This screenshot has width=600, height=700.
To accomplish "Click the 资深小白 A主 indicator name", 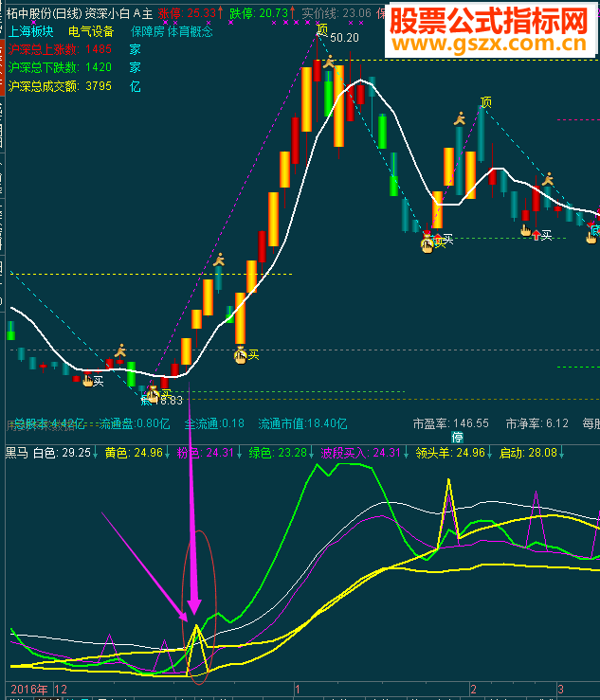I will coord(118,14).
